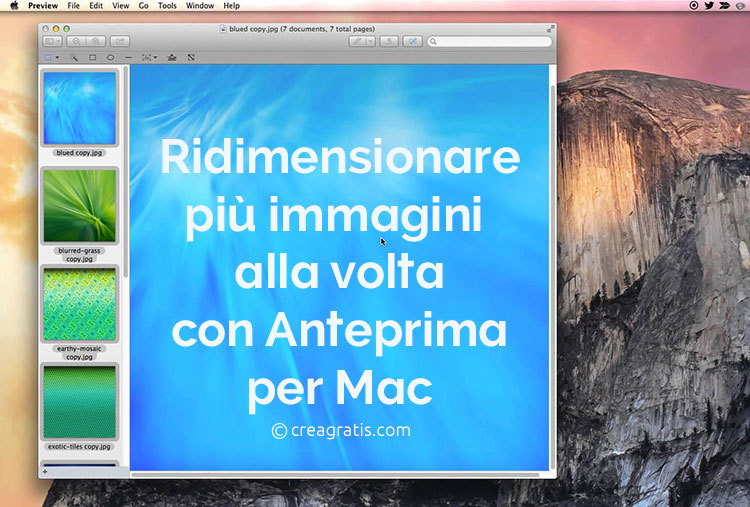This screenshot has height=507, width=750.
Task: Open the View menu
Action: (121, 6)
